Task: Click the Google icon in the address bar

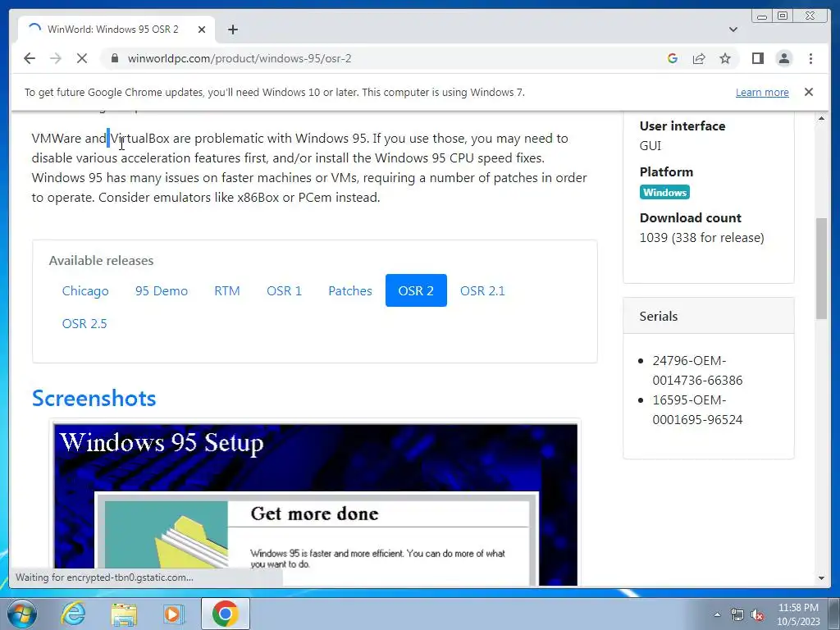Action: click(673, 58)
